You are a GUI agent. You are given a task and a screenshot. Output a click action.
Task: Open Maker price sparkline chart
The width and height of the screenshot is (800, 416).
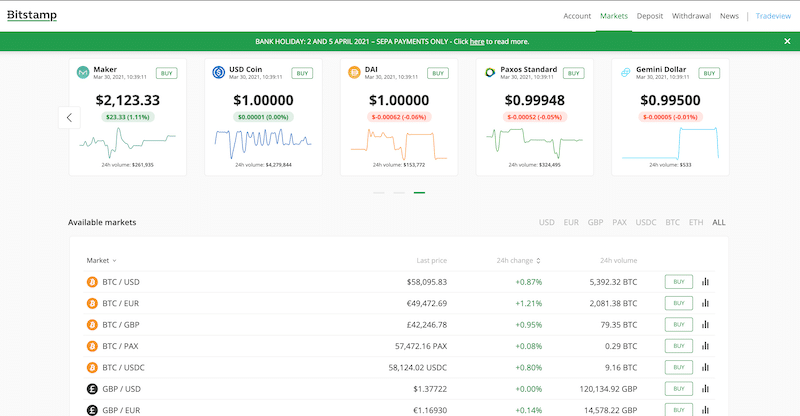point(128,142)
